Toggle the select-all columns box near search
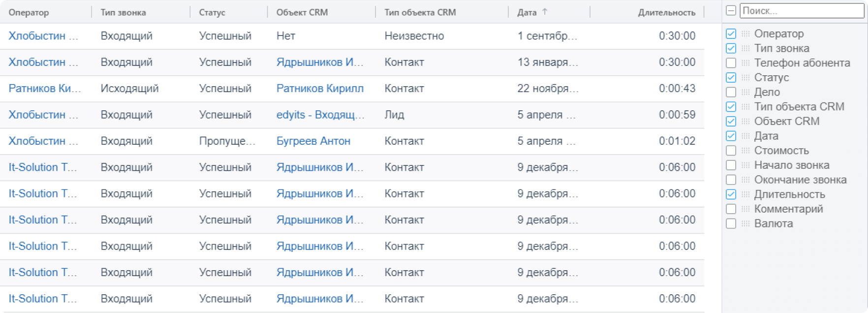The width and height of the screenshot is (868, 313). [731, 10]
